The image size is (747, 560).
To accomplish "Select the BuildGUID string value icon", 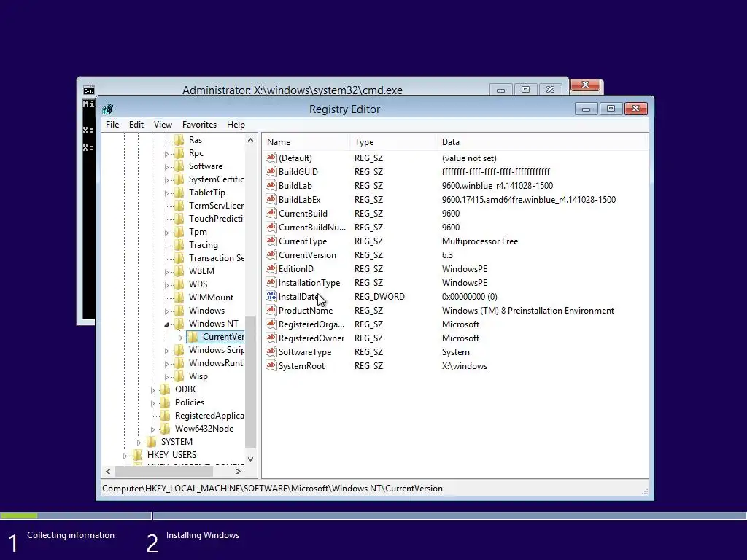I will (271, 171).
